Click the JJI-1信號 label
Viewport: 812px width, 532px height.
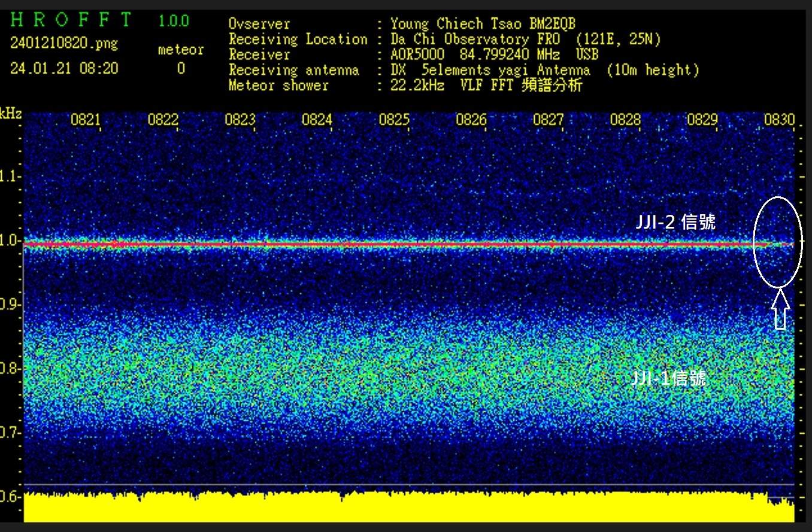(x=669, y=378)
